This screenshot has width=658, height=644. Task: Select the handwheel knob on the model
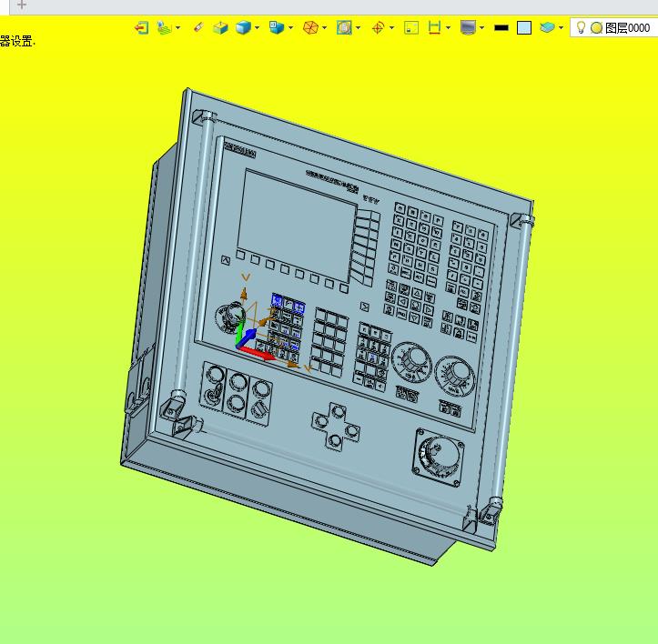tap(439, 456)
